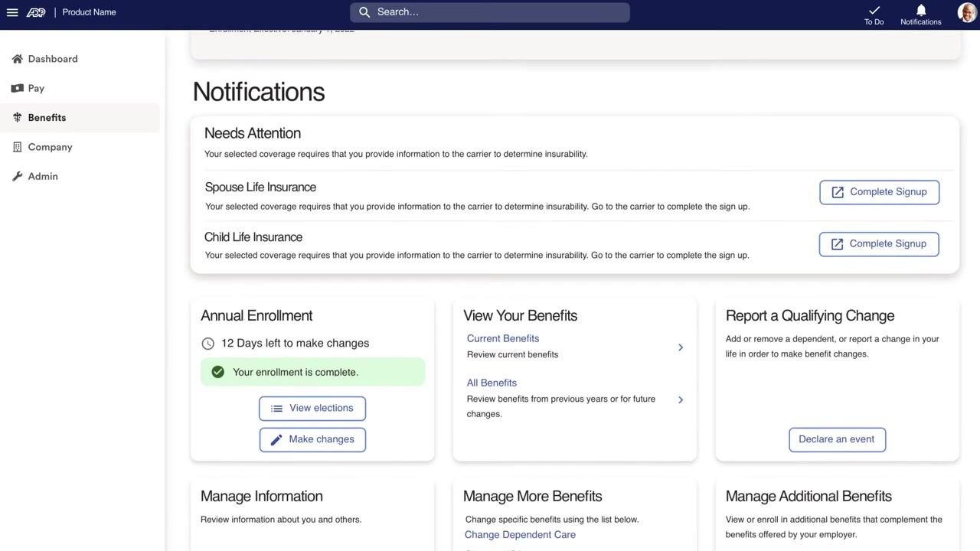Image resolution: width=980 pixels, height=551 pixels.
Task: Click the green enrollment complete check icon
Action: [217, 372]
